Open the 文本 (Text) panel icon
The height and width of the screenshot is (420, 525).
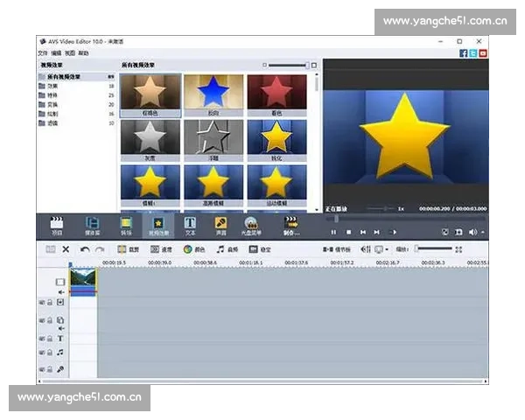click(190, 224)
